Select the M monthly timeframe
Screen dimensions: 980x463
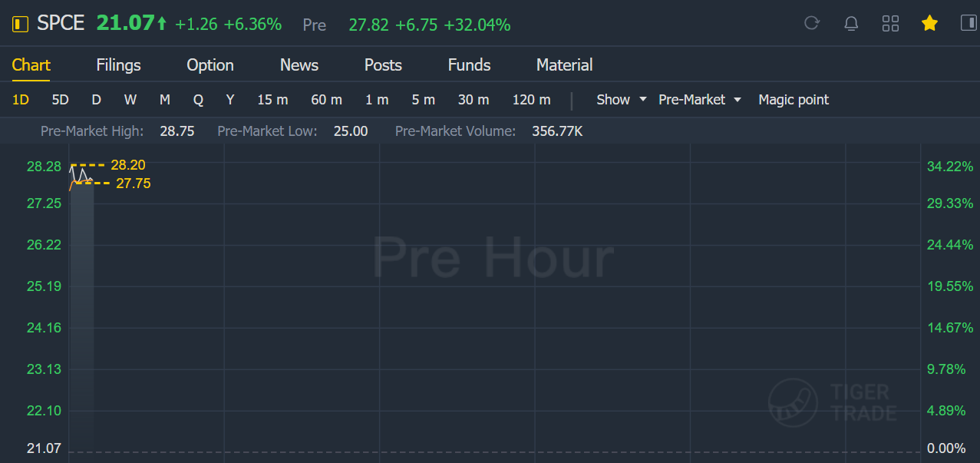coord(165,100)
